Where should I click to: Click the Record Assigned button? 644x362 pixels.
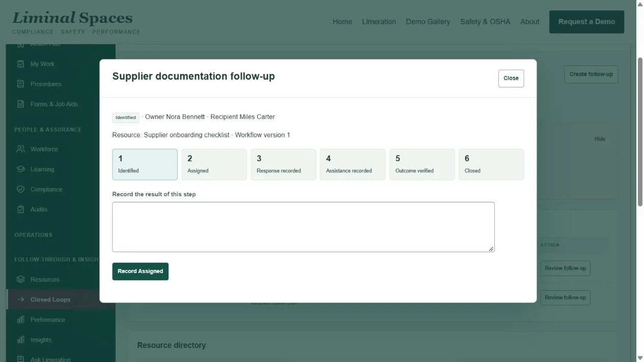pyautogui.click(x=141, y=271)
